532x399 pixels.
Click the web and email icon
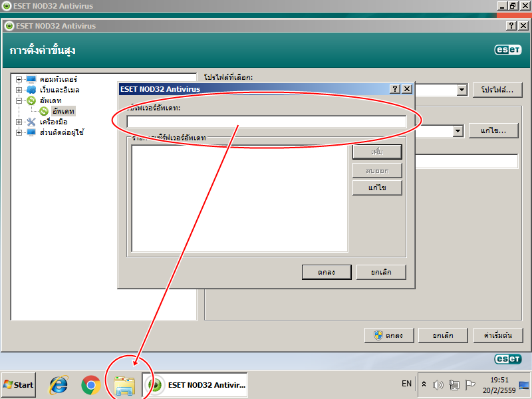pos(31,90)
